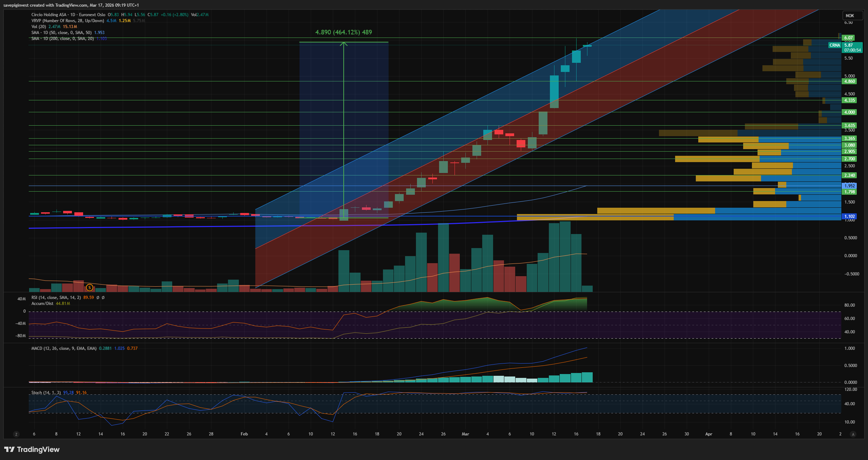Click the orange S split marker icon
This screenshot has width=868, height=460.
89,288
